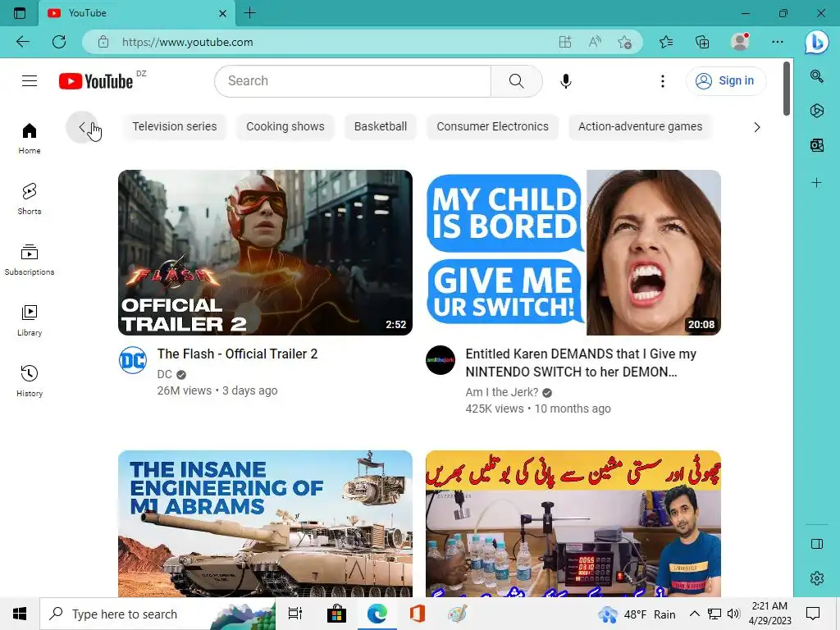Click the browser address bar URL
Screen dimensions: 840x630
pyautogui.click(x=188, y=42)
